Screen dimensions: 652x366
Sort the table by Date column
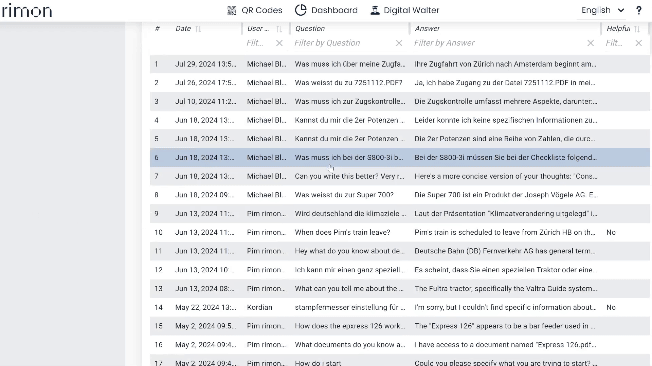tap(198, 29)
